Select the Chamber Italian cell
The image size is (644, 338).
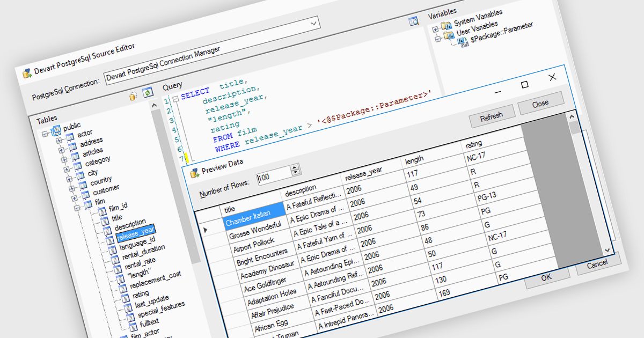click(254, 217)
